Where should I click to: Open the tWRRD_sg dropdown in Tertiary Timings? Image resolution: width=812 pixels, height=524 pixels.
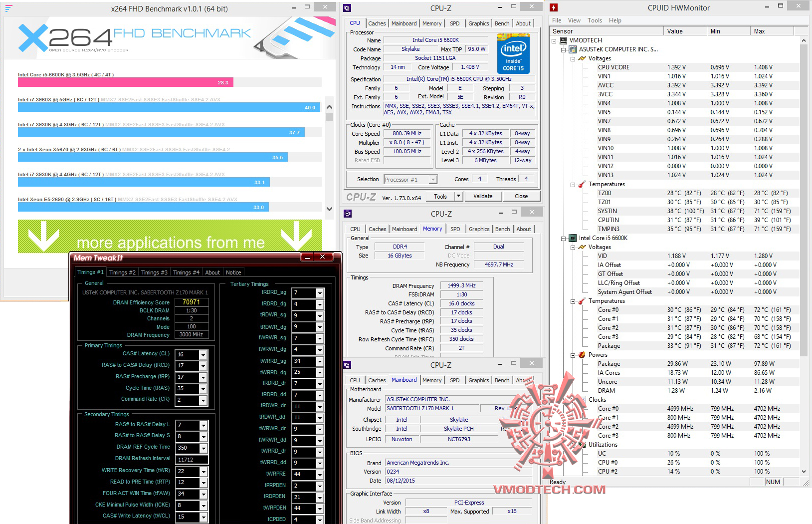point(320,361)
